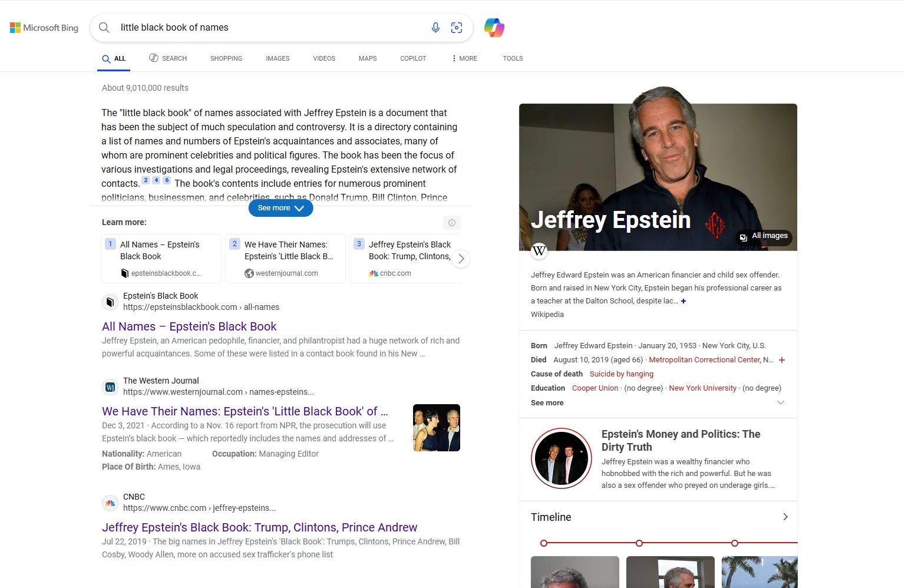Start voice search with microphone icon
Viewport: 905px width, 588px height.
pos(435,28)
